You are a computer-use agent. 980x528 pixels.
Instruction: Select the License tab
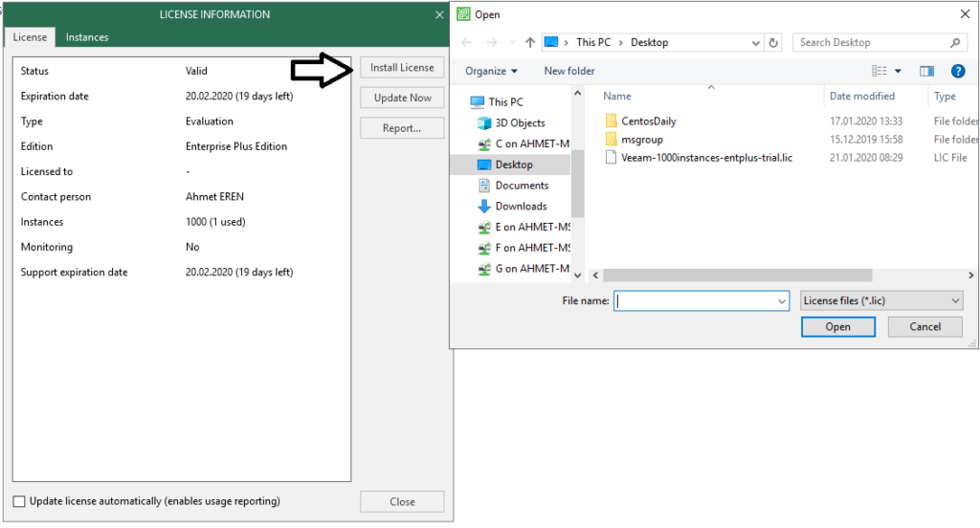30,37
